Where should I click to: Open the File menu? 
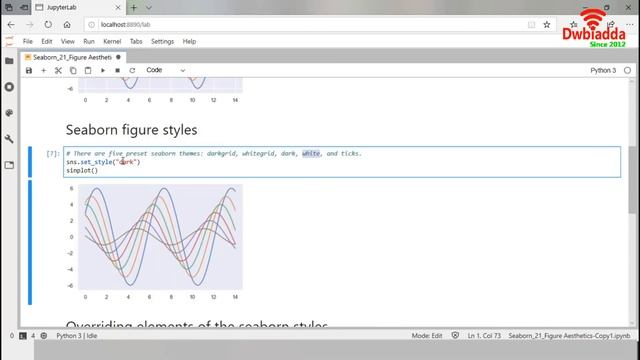28,41
